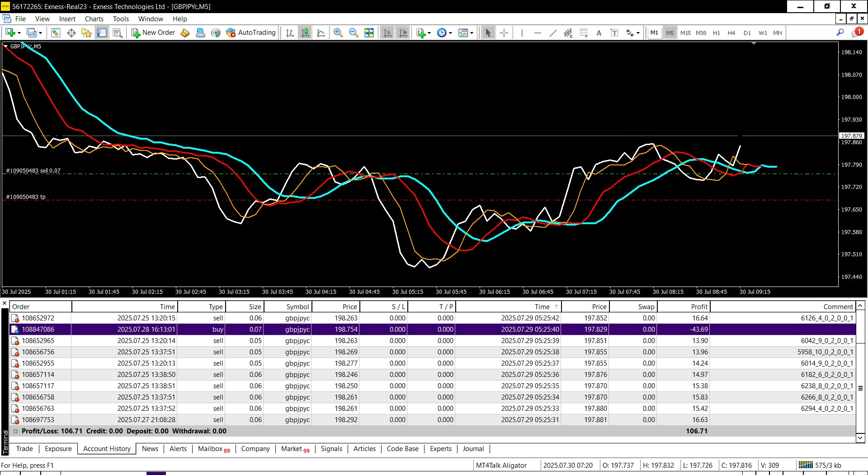Open the Templates dropdown arrow
Viewport: 868px width, 475px height.
tap(472, 33)
